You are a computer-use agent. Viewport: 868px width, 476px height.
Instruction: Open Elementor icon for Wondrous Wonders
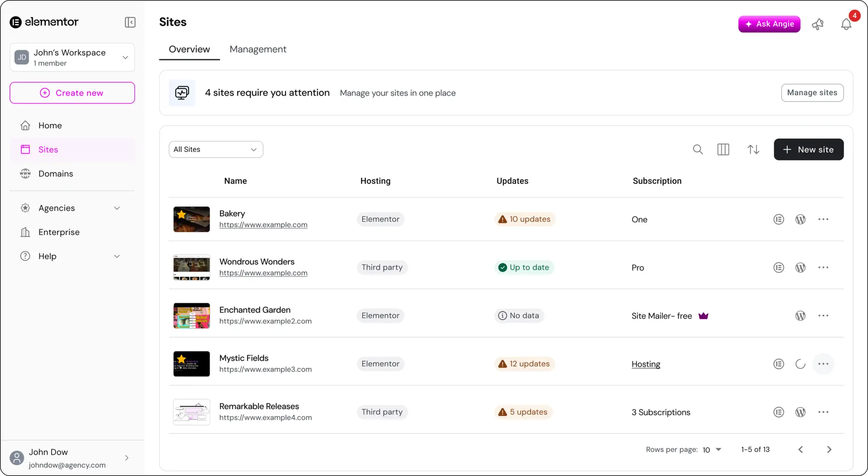point(778,268)
